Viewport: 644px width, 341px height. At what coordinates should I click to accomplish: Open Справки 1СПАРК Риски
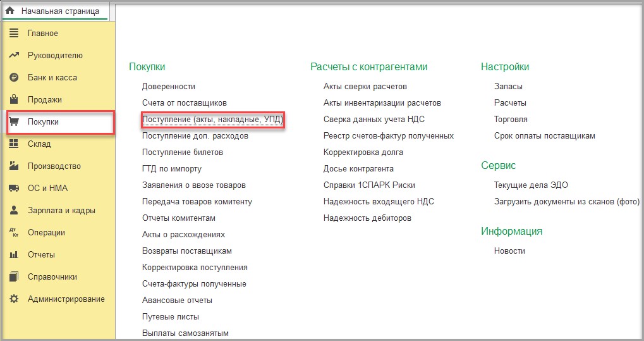[369, 185]
